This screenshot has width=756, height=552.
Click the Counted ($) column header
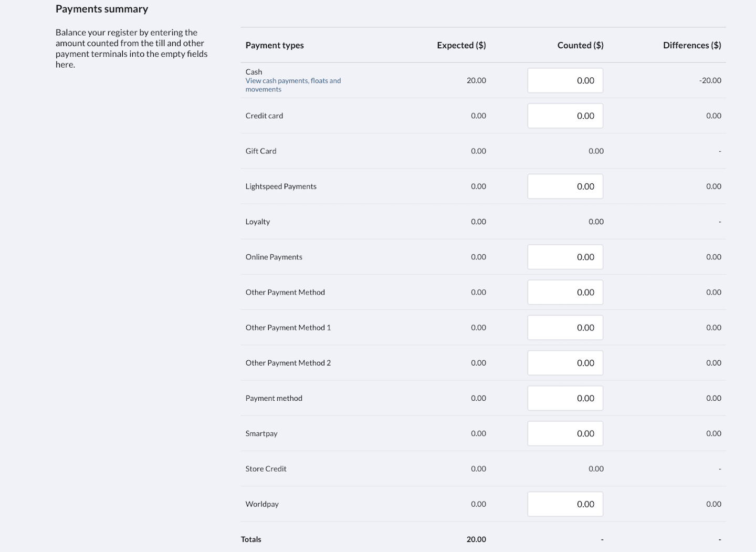pos(580,45)
